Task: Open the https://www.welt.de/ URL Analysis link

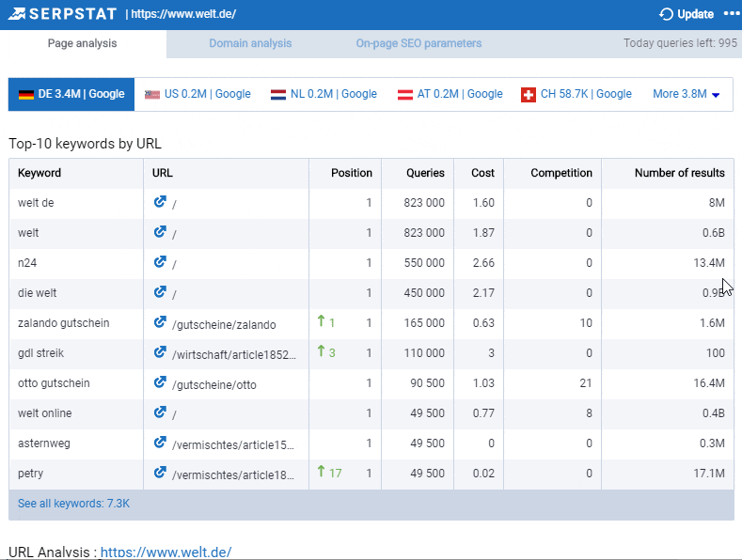Action: 166,552
